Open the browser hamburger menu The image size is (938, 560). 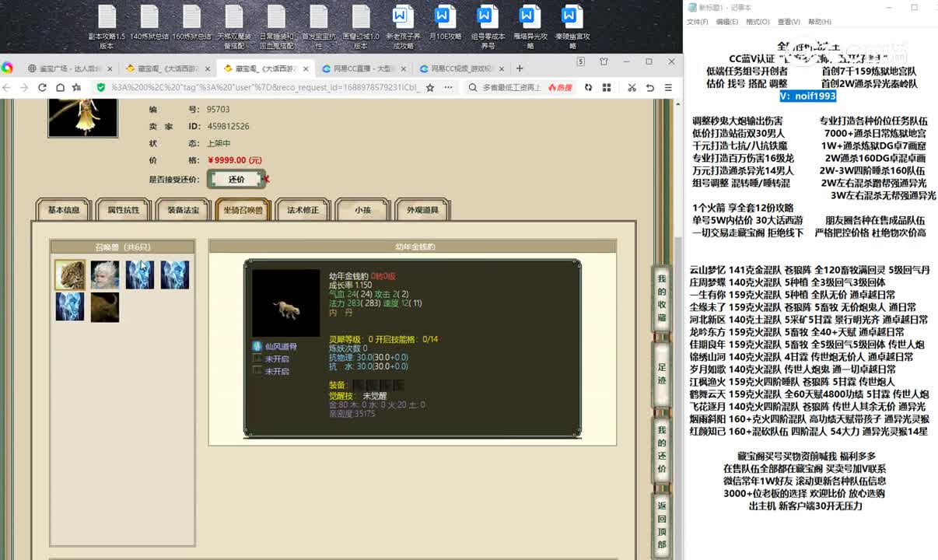point(668,88)
